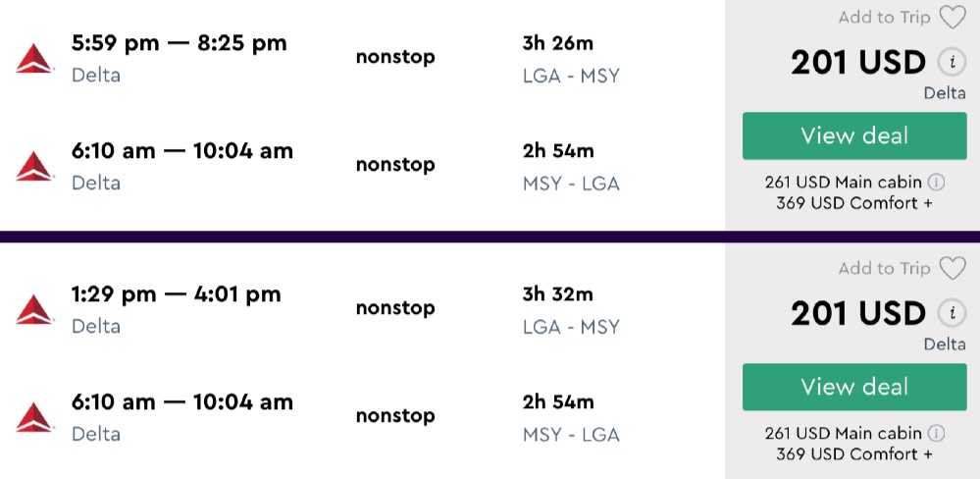Click Delta logo on first card's 6:10 am return
Viewport: 980px width, 479px height.
click(x=34, y=166)
